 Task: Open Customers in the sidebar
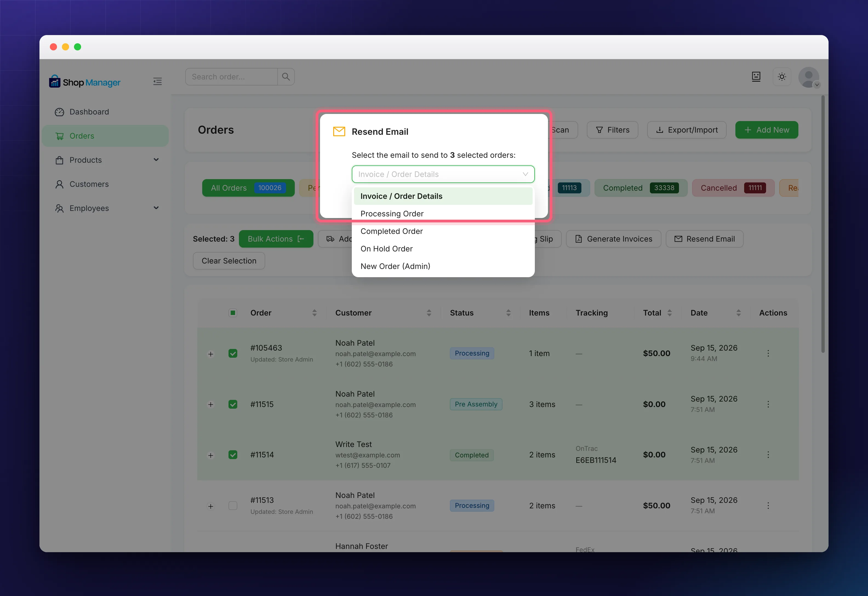point(105,184)
